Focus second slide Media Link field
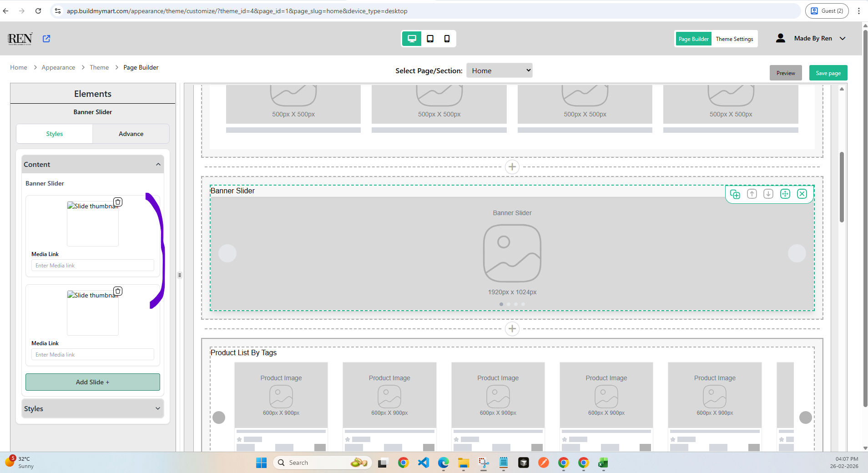 (93, 355)
